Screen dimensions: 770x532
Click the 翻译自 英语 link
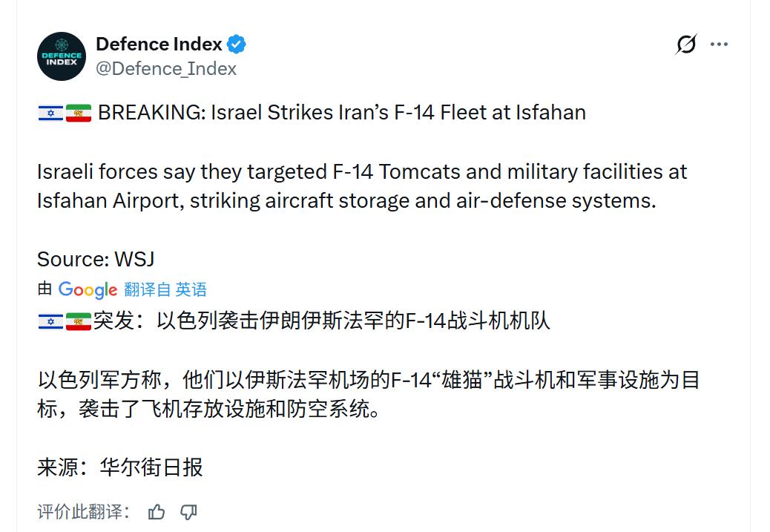pyautogui.click(x=165, y=289)
